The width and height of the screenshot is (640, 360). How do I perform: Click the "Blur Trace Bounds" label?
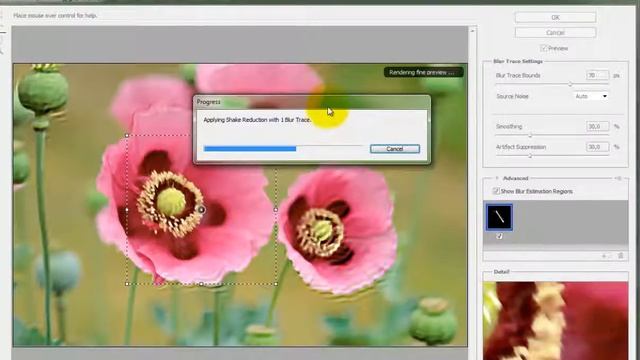518,76
